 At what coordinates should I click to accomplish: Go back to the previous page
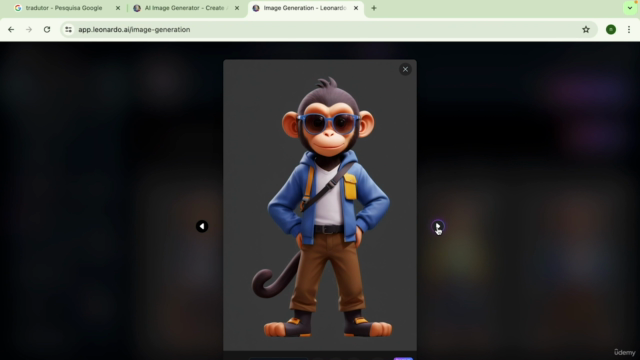point(11,29)
